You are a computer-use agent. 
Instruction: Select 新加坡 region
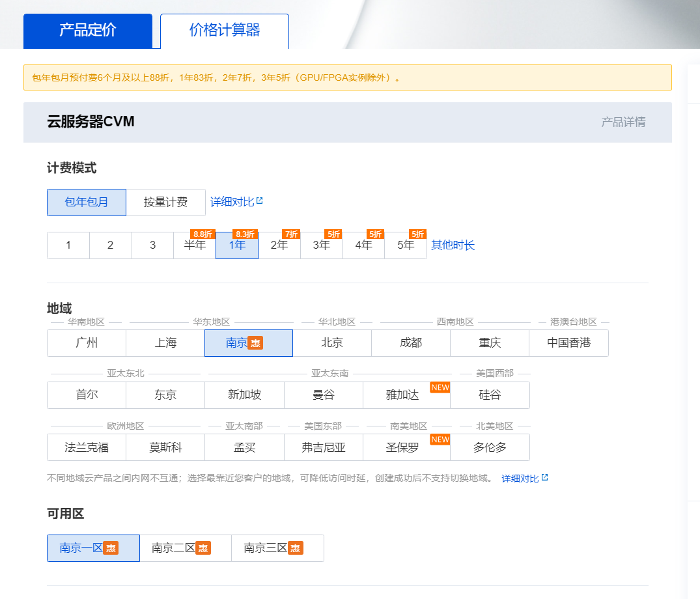tap(245, 395)
